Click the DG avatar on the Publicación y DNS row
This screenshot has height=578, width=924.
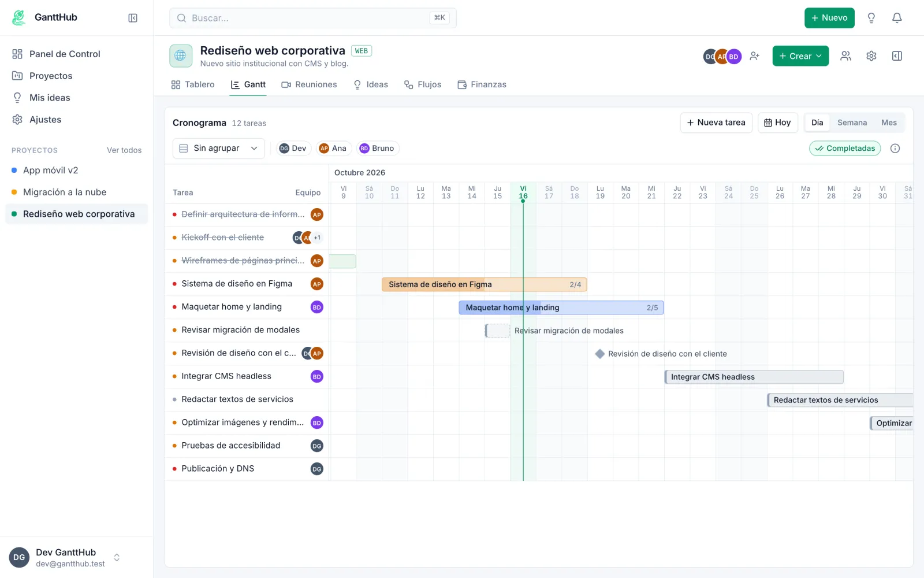[316, 469]
